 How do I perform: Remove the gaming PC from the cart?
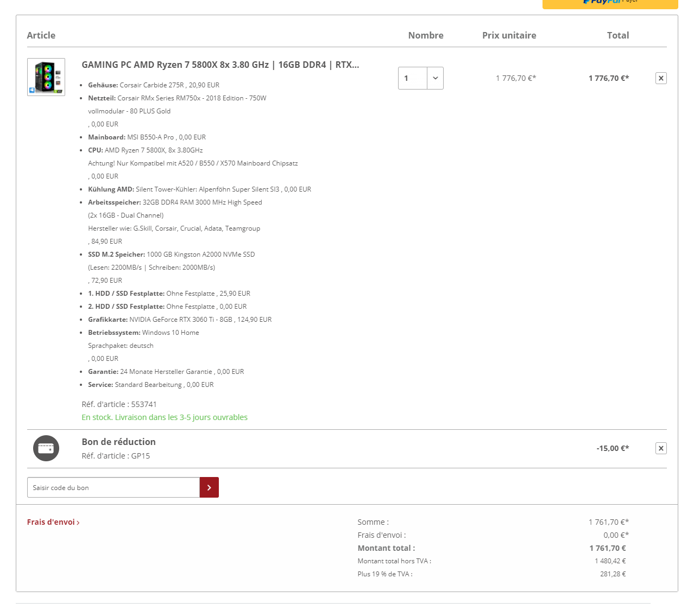[661, 78]
